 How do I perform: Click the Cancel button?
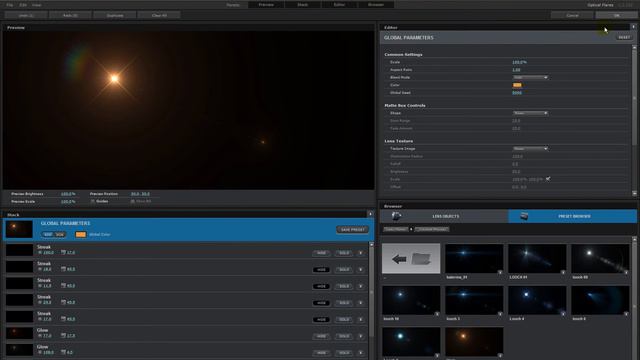tap(572, 16)
